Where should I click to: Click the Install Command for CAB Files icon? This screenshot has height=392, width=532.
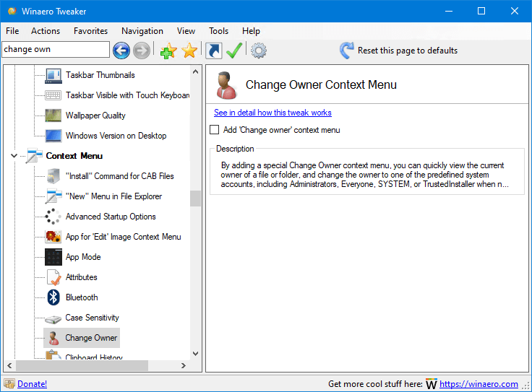(x=53, y=176)
